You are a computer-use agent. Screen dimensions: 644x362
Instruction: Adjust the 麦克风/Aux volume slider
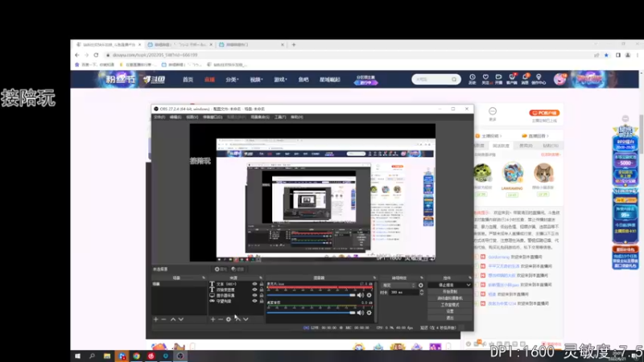pyautogui.click(x=311, y=295)
